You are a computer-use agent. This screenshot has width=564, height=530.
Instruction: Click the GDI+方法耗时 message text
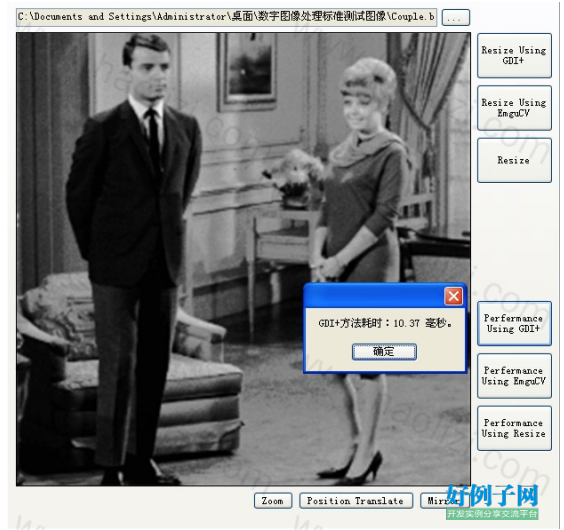(x=385, y=323)
